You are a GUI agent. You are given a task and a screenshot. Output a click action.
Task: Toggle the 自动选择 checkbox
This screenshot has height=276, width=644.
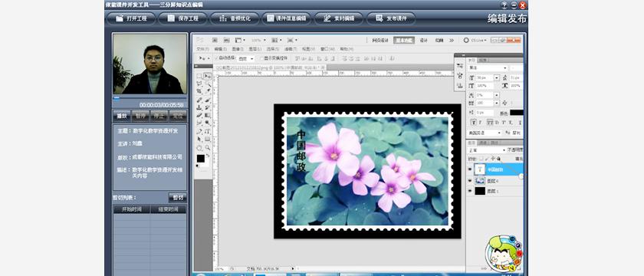[217, 58]
